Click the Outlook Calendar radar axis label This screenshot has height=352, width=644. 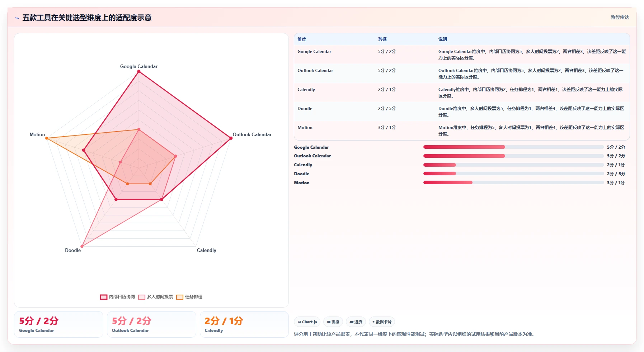point(252,134)
